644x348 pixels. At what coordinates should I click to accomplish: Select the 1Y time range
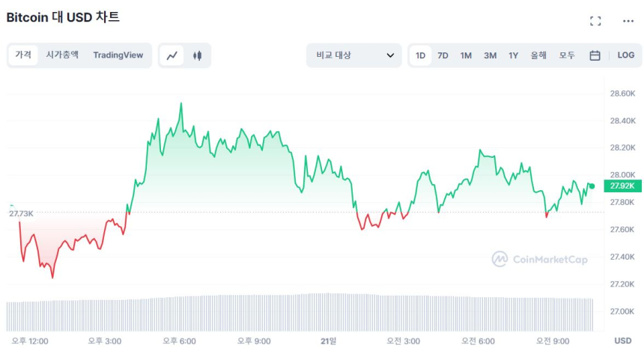pyautogui.click(x=513, y=55)
